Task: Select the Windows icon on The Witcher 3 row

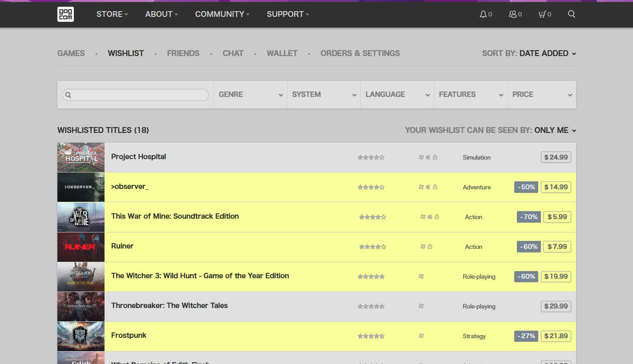Action: (420, 276)
